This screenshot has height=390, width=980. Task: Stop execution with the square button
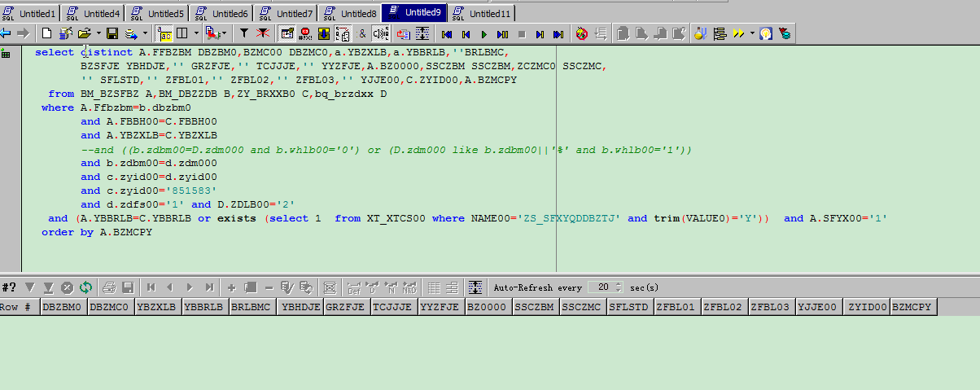click(x=522, y=33)
